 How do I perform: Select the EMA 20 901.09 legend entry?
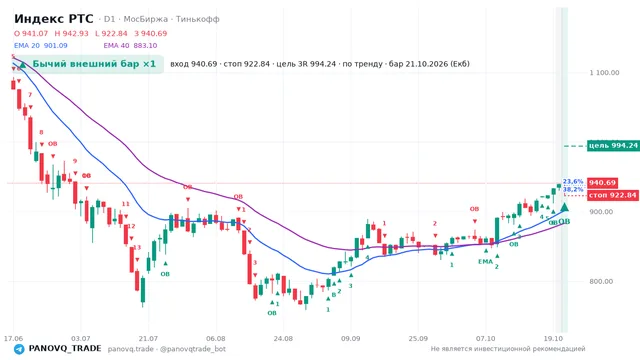pos(41,46)
